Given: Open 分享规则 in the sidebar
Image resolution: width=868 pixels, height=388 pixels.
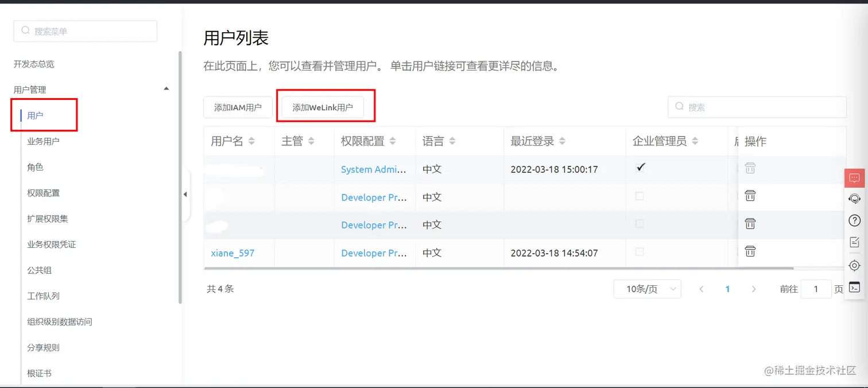Looking at the screenshot, I should (43, 348).
